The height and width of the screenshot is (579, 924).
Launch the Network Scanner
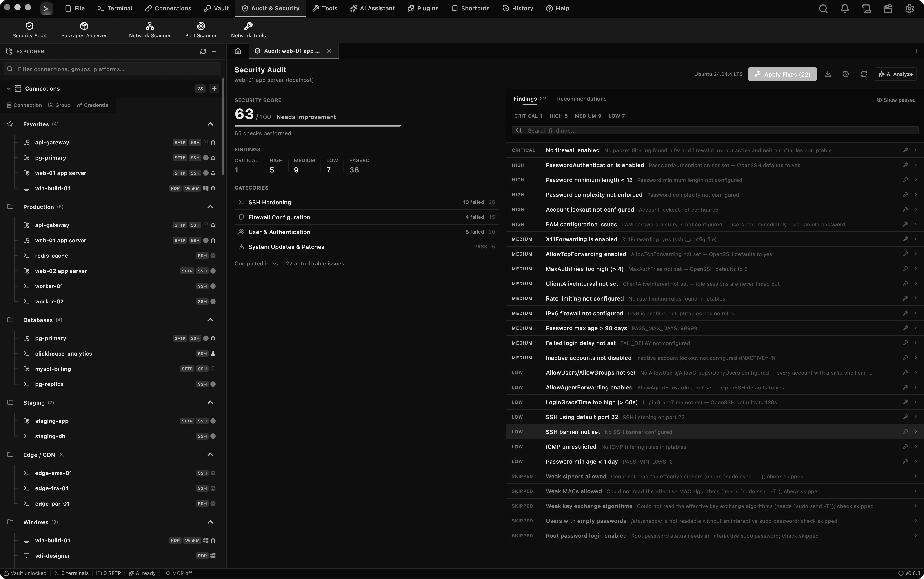(x=150, y=30)
